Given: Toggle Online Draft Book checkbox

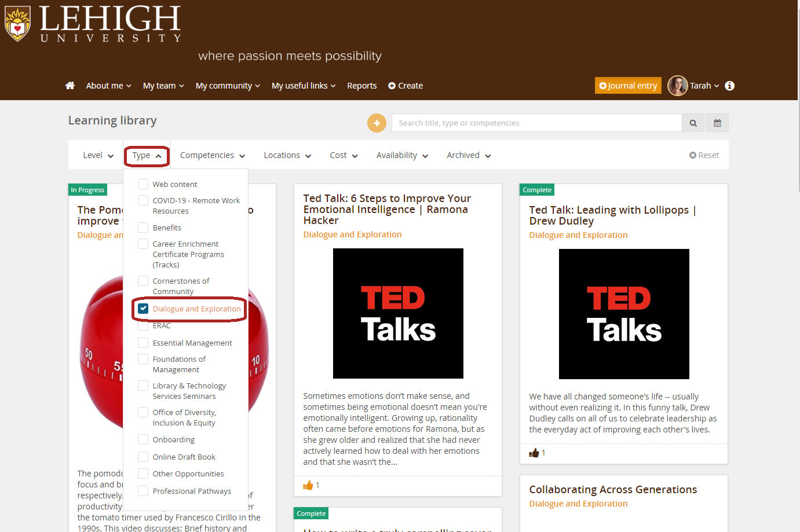Looking at the screenshot, I should click(143, 457).
